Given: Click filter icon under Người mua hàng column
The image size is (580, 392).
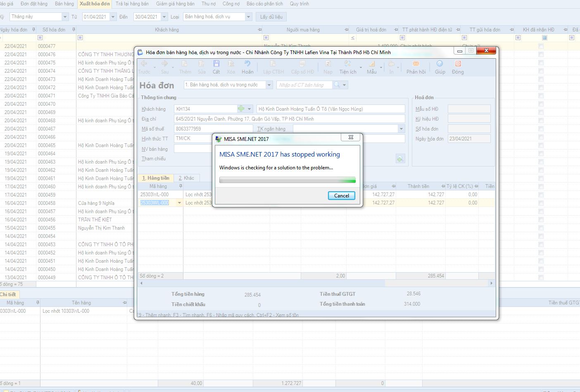Looking at the screenshot, I should pyautogui.click(x=266, y=38).
